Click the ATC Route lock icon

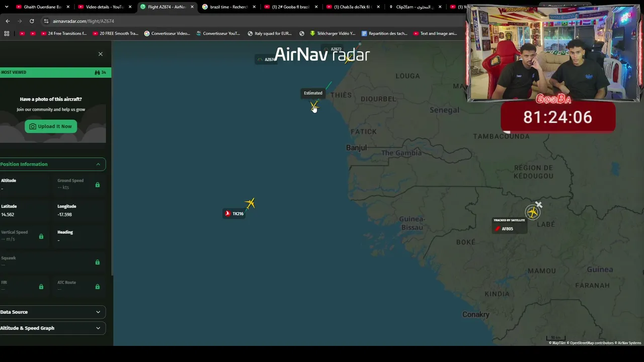click(x=98, y=287)
